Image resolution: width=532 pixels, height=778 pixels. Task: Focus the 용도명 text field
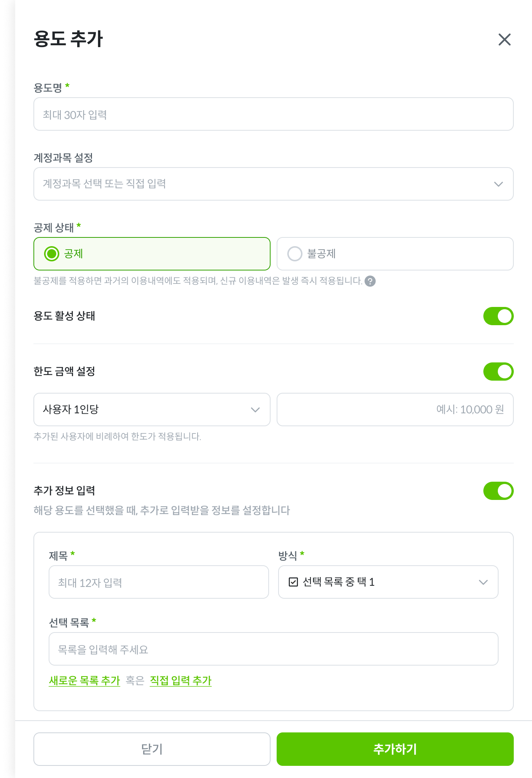[274, 114]
